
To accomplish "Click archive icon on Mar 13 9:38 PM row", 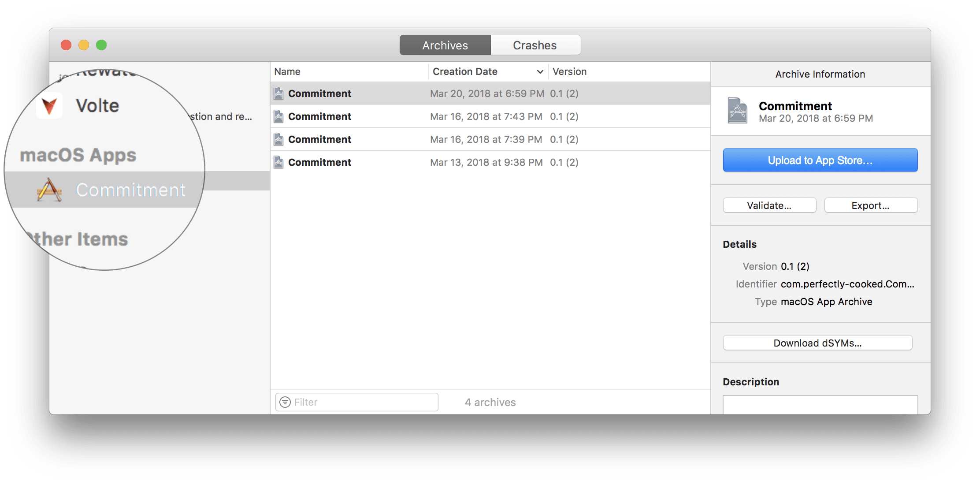I will point(278,162).
